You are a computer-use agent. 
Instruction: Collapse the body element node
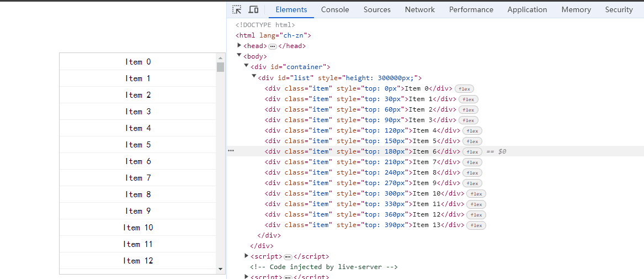pos(239,56)
